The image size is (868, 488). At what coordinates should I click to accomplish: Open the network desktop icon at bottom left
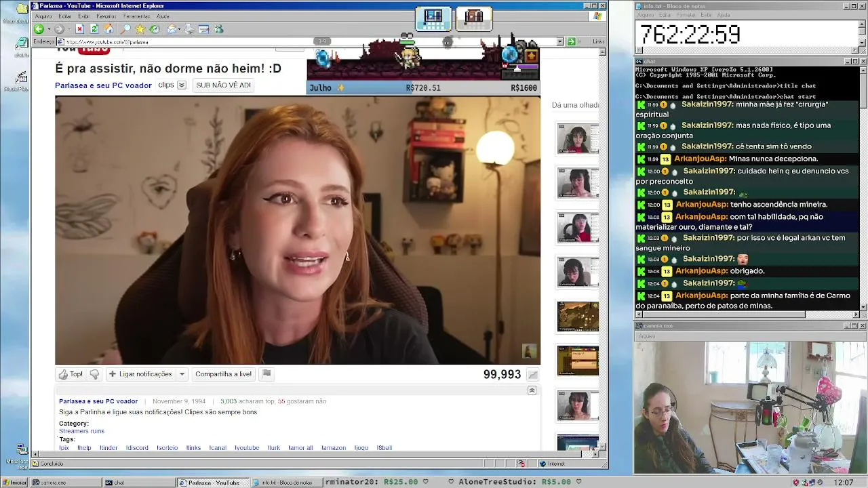click(x=22, y=449)
